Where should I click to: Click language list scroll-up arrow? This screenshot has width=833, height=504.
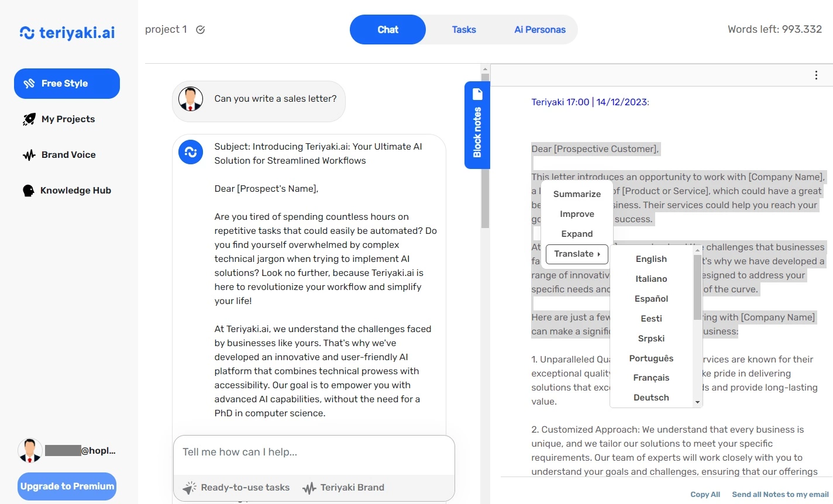coord(697,250)
